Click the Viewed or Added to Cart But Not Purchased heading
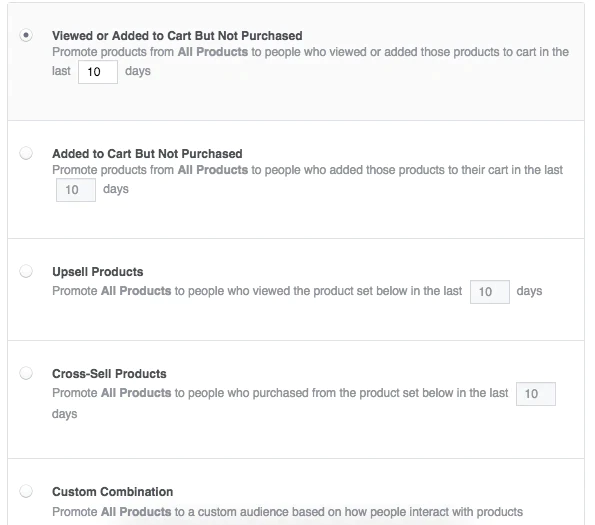The height and width of the screenshot is (525, 595). click(177, 36)
